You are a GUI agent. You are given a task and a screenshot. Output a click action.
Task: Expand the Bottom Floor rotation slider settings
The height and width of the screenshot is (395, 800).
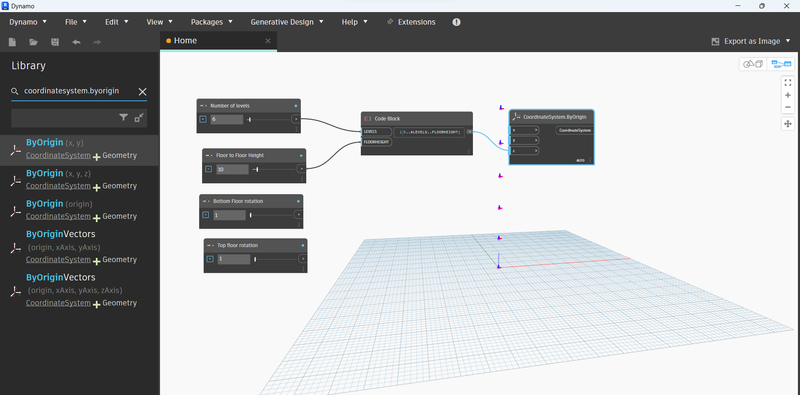206,215
